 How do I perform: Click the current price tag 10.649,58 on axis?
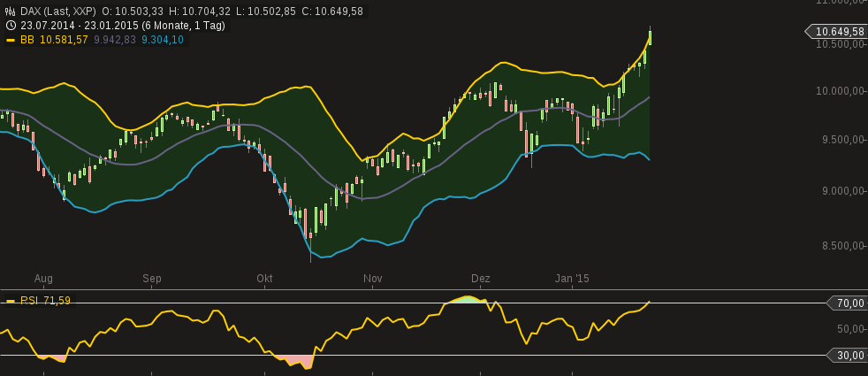(x=836, y=32)
